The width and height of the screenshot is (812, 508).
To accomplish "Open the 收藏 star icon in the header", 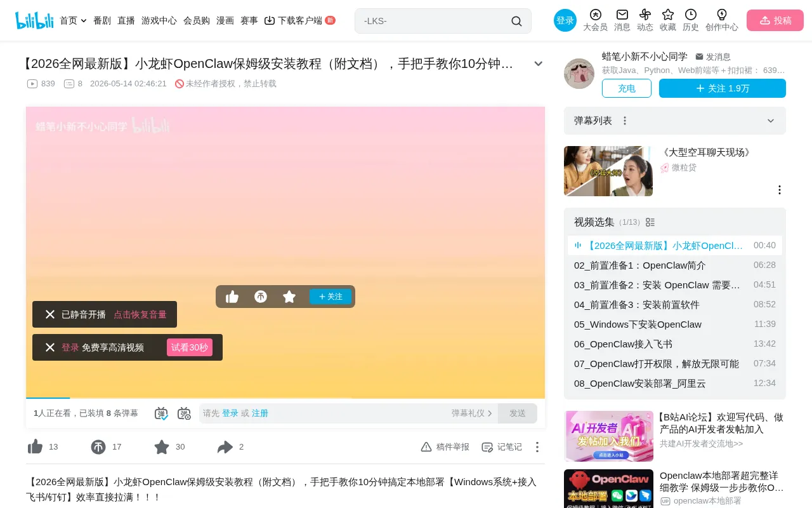I will point(668,15).
